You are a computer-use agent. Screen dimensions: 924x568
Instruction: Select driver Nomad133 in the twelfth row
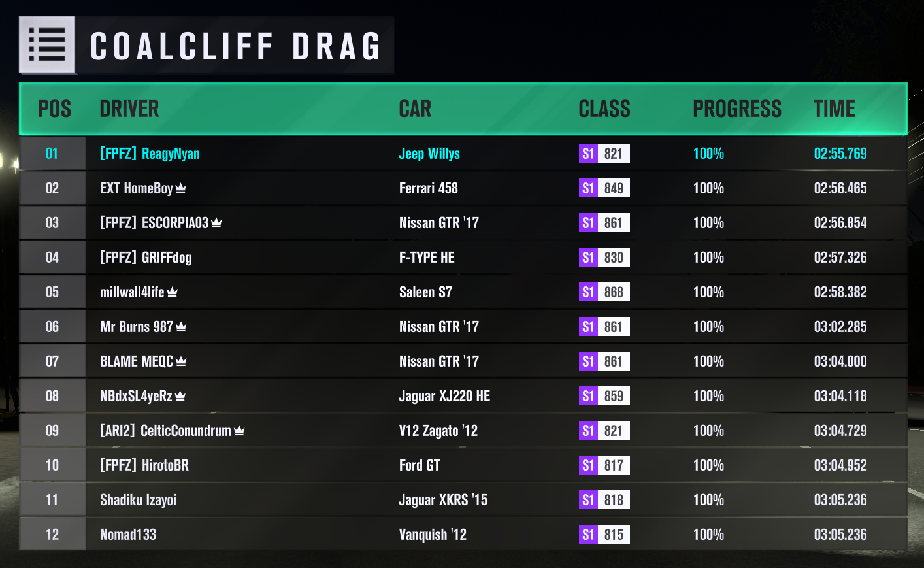(128, 535)
